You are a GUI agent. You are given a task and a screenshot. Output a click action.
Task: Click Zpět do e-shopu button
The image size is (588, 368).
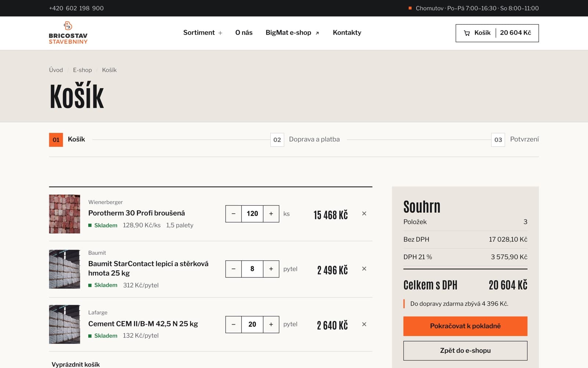tap(465, 351)
